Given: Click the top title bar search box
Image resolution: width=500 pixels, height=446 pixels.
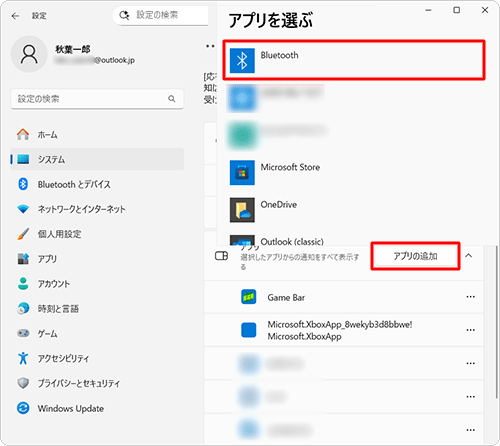Looking at the screenshot, I should coord(161,15).
